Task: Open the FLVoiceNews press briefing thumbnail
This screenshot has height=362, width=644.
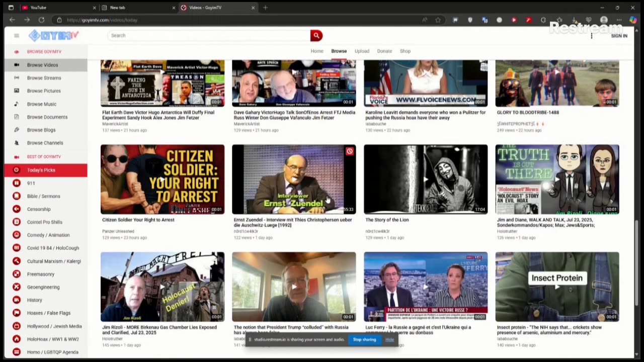Action: coord(426,83)
